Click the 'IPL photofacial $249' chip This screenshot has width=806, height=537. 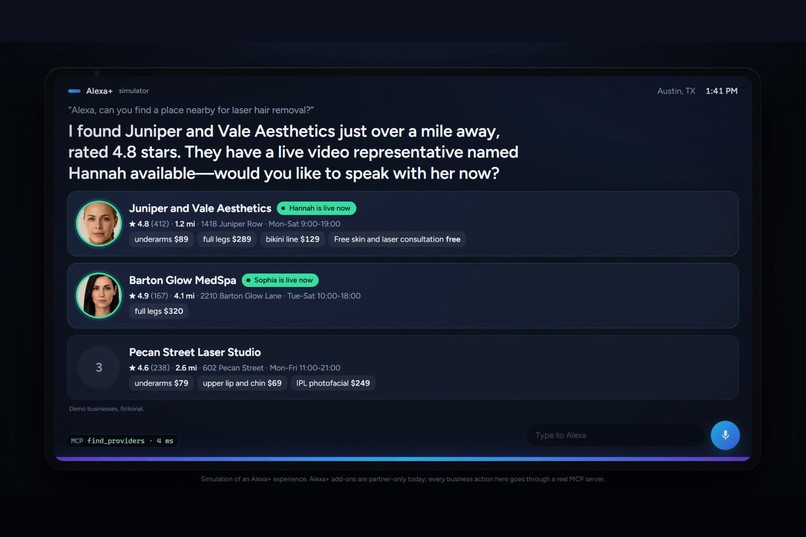click(333, 383)
